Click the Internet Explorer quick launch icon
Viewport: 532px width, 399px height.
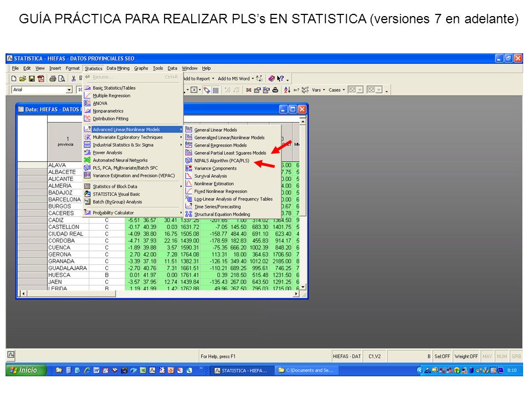87,370
